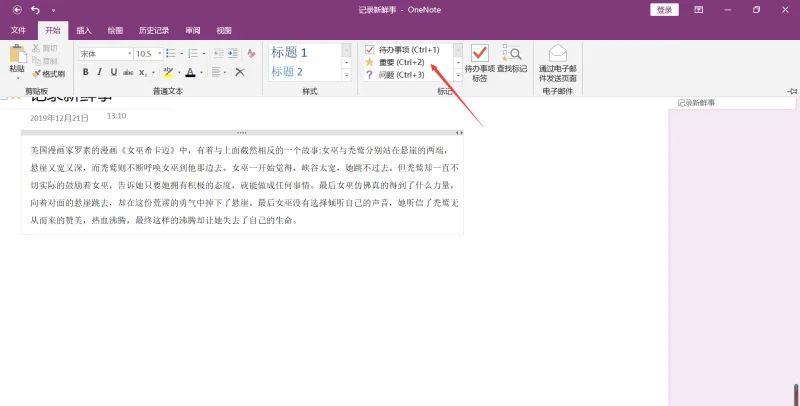Image resolution: width=800 pixels, height=406 pixels.
Task: Select the 记录新鲜事 page in page list
Action: (733, 103)
